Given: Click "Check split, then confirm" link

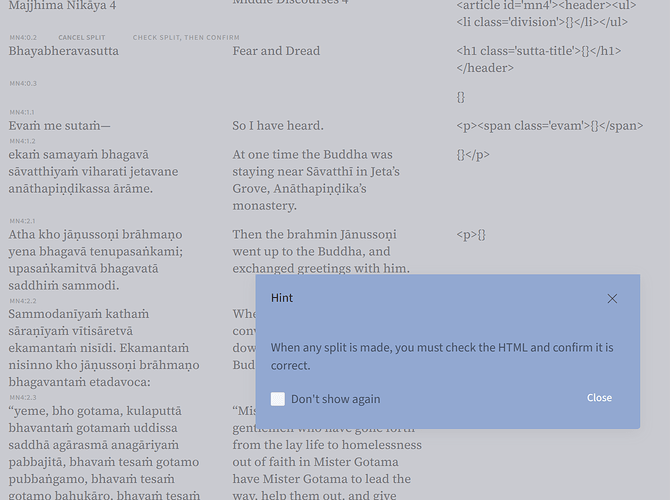Looking at the screenshot, I should [186, 37].
